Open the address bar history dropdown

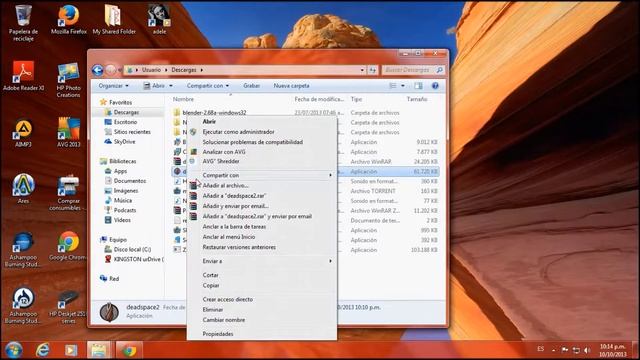click(362, 70)
